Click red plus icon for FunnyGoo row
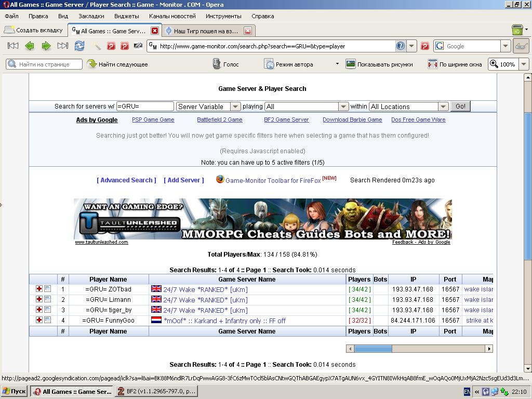 point(39,320)
